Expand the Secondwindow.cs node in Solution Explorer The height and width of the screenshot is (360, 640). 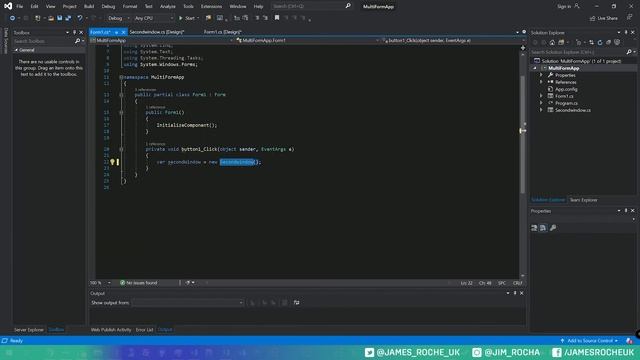point(541,110)
